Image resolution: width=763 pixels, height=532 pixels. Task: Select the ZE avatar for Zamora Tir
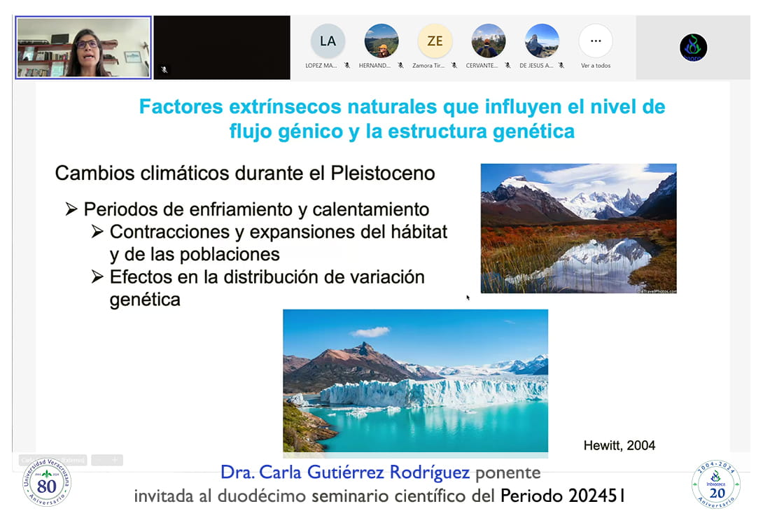[x=435, y=41]
